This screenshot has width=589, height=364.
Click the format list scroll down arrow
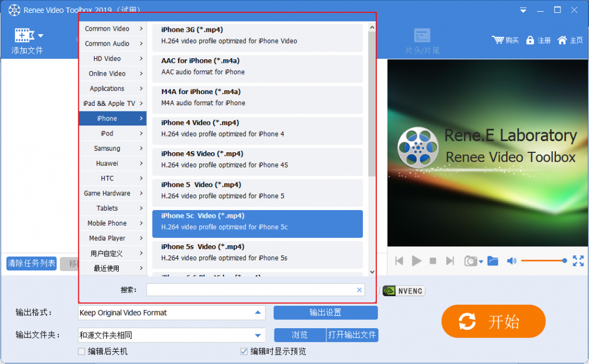pos(372,272)
